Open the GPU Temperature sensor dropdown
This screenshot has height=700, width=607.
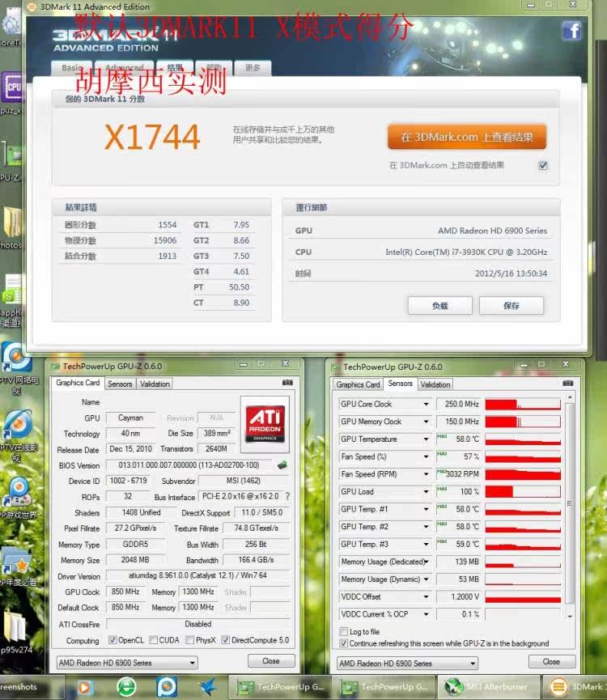coord(426,439)
